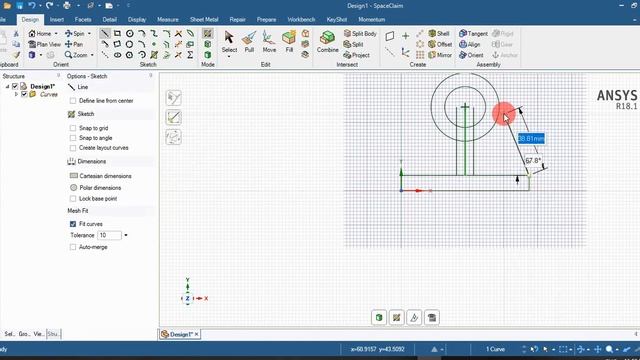Close the Design1 document tab

coord(197,334)
